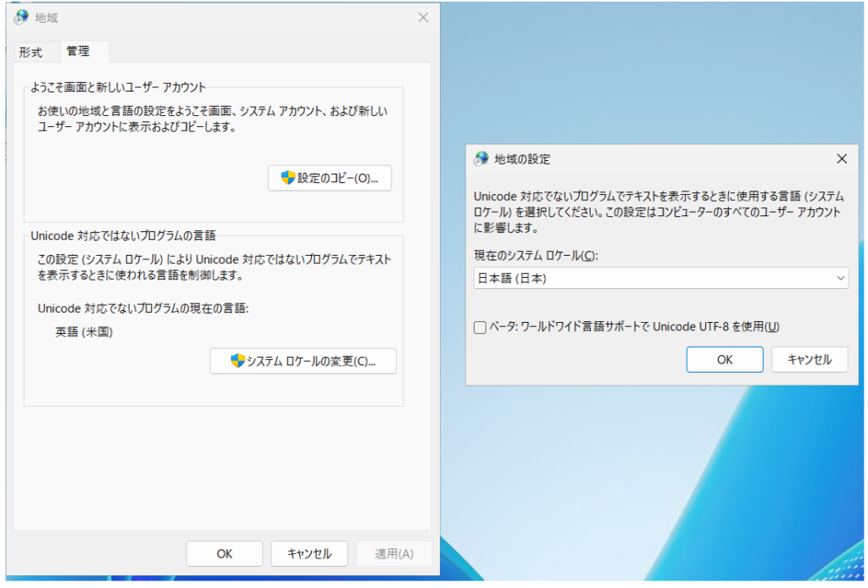Image resolution: width=868 pixels, height=588 pixels.
Task: Click the globe icon in 地域 title bar
Action: click(x=21, y=17)
